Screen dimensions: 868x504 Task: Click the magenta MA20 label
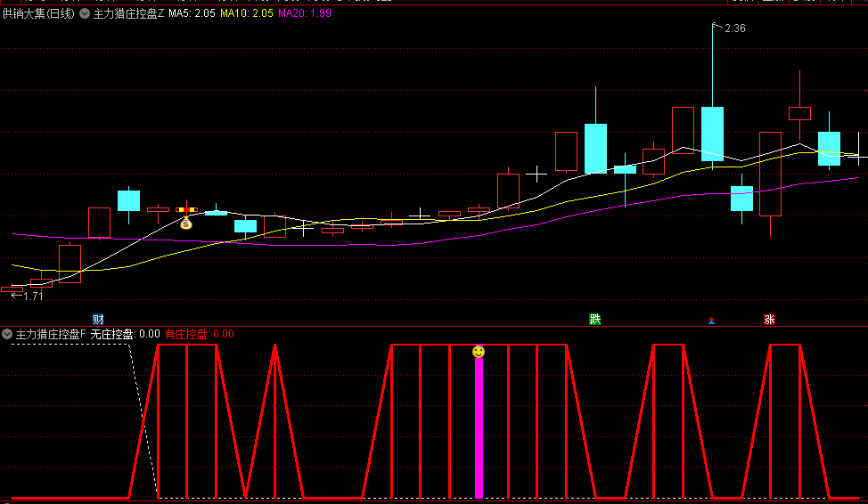coord(305,14)
